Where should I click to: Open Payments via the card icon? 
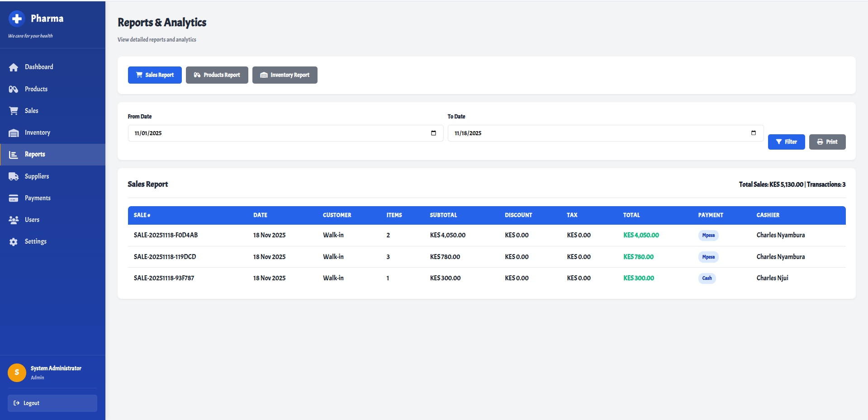point(14,198)
